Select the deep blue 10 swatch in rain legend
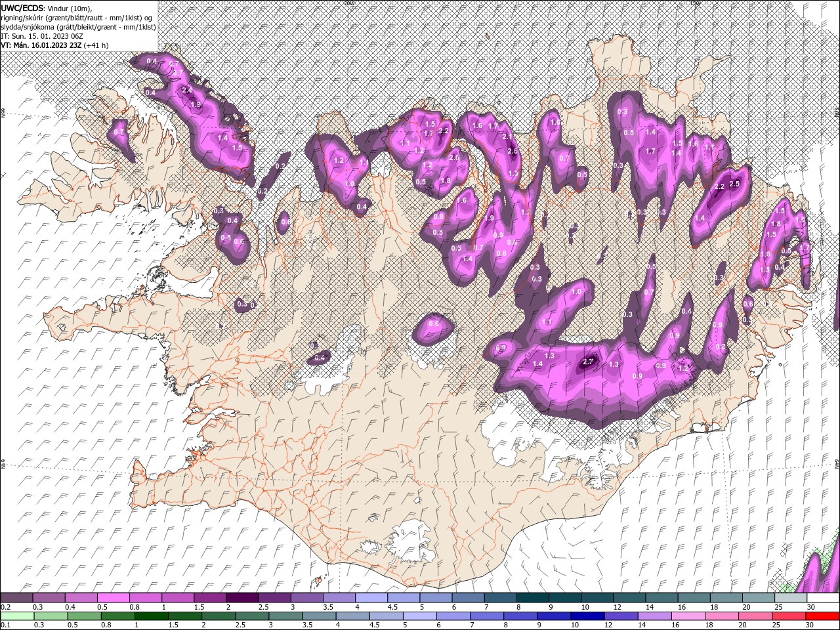Screen dimensions: 840x630 587,616
